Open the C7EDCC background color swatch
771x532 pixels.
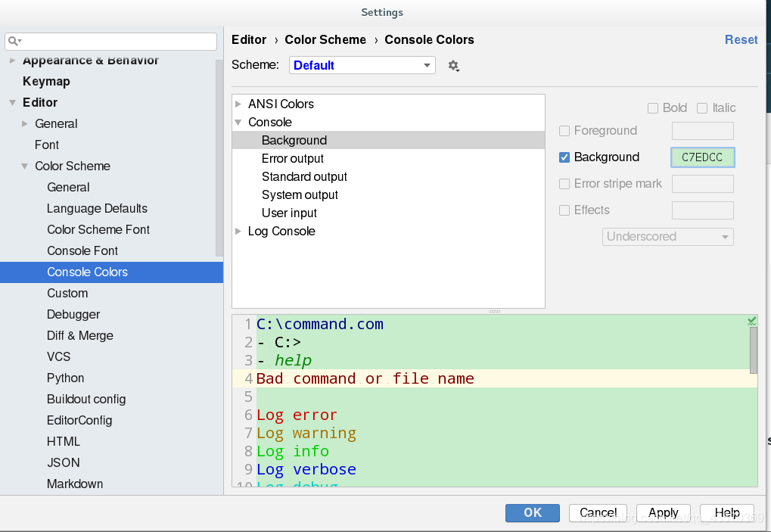(x=702, y=157)
